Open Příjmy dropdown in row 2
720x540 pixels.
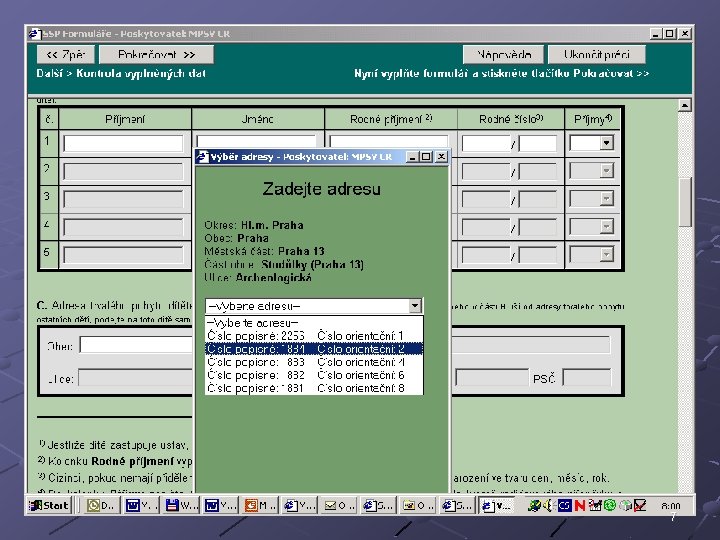click(x=606, y=171)
